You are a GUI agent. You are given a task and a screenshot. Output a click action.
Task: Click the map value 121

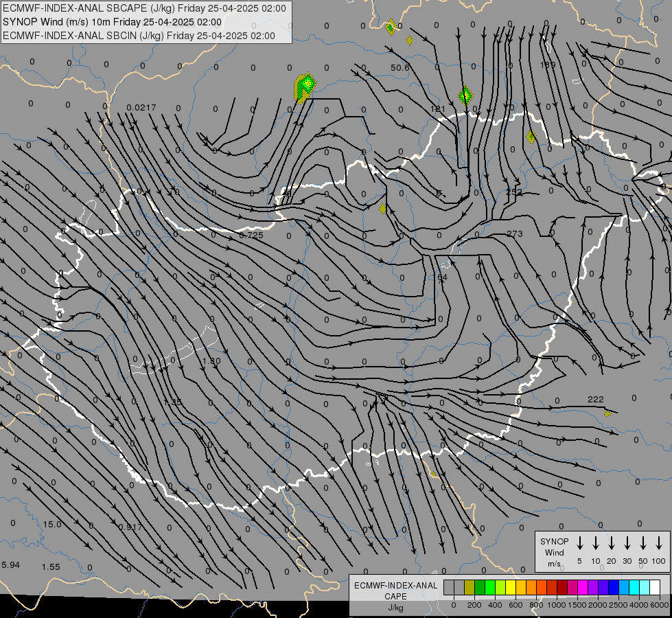click(x=437, y=109)
